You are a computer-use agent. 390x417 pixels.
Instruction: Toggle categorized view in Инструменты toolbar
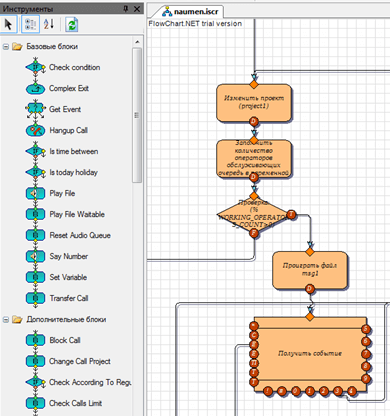tap(30, 25)
